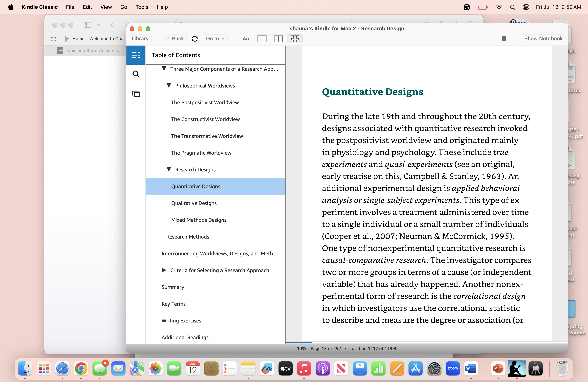Switch to two column view
Viewport: 588px width, 382px height.
(278, 39)
